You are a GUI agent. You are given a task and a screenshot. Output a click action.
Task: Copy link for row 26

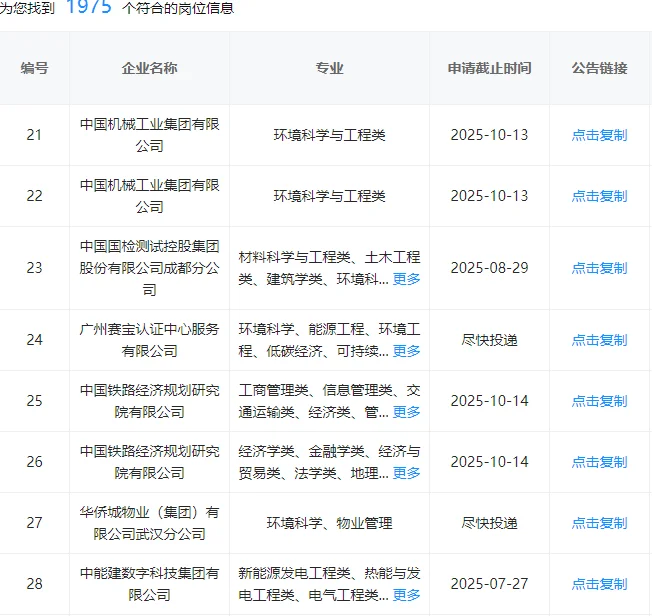599,462
